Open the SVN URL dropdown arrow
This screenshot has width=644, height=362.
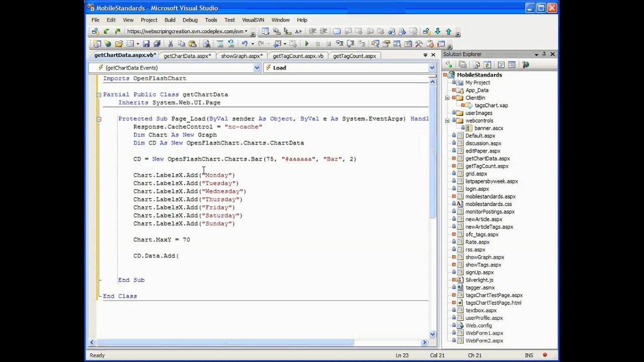click(246, 31)
